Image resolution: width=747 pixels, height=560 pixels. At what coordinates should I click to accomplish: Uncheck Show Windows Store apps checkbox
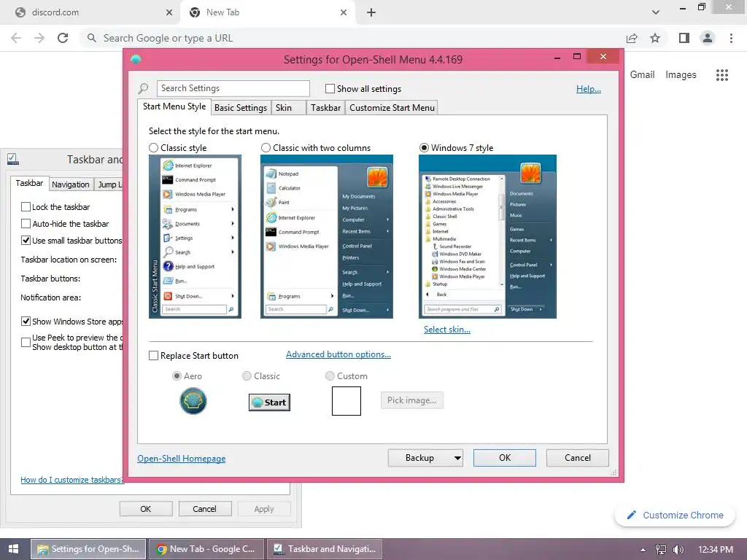click(x=26, y=322)
